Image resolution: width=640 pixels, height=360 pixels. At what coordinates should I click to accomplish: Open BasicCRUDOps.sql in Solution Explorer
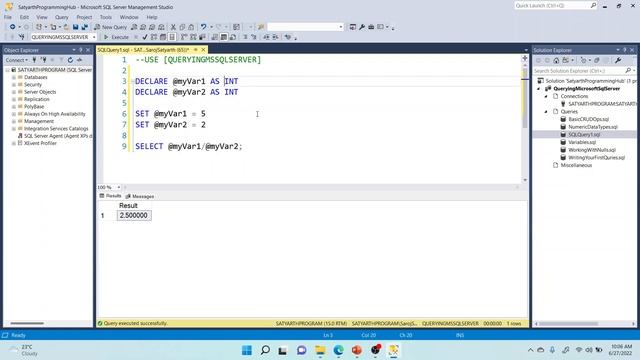point(589,119)
